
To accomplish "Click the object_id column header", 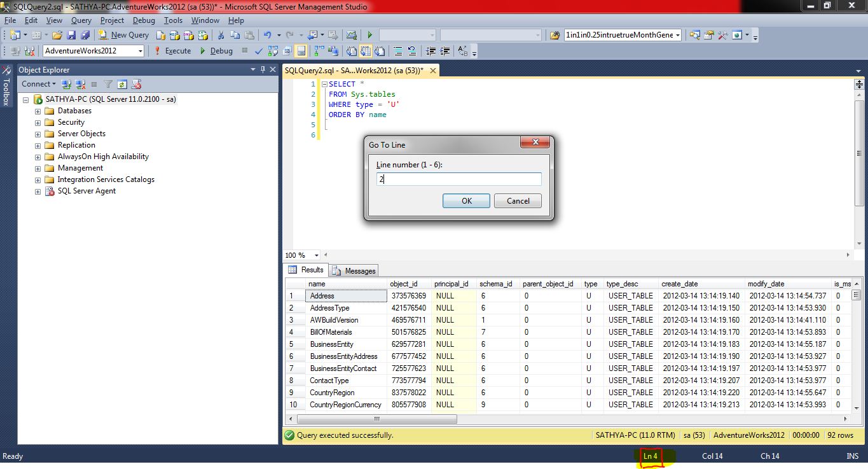I will coord(409,284).
